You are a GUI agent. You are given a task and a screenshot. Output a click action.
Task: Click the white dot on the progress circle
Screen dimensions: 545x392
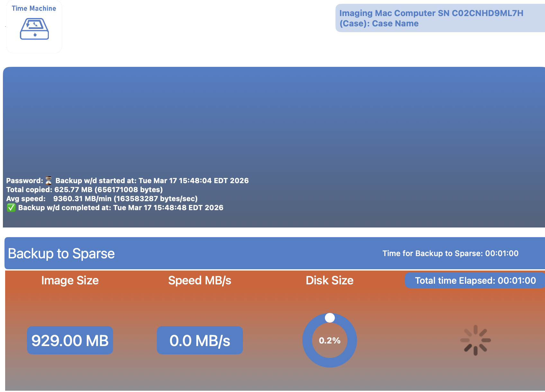pyautogui.click(x=329, y=318)
